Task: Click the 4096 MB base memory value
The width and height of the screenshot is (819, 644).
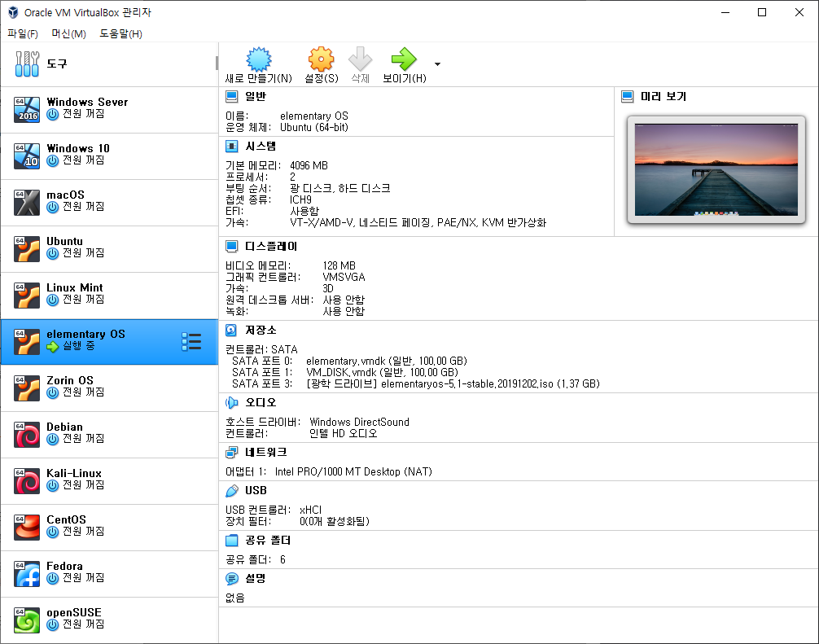Action: tap(309, 165)
